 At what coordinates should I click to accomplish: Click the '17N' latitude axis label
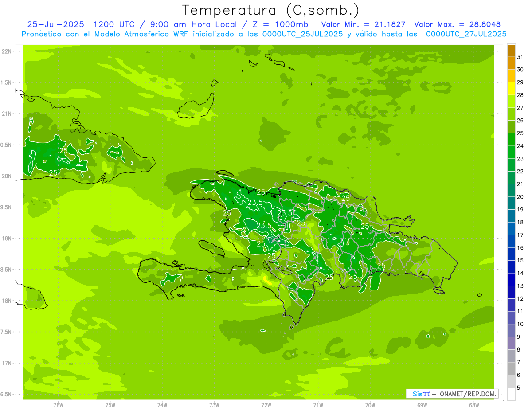coord(7,363)
